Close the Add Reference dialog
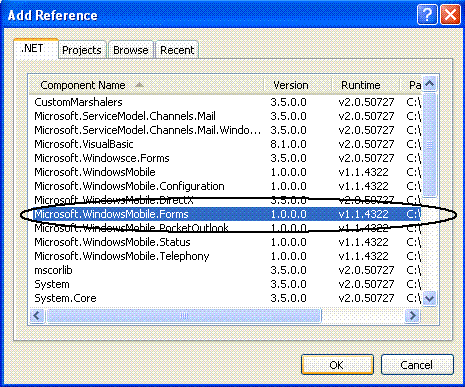Image resolution: width=465 pixels, height=387 pixels. [450, 15]
